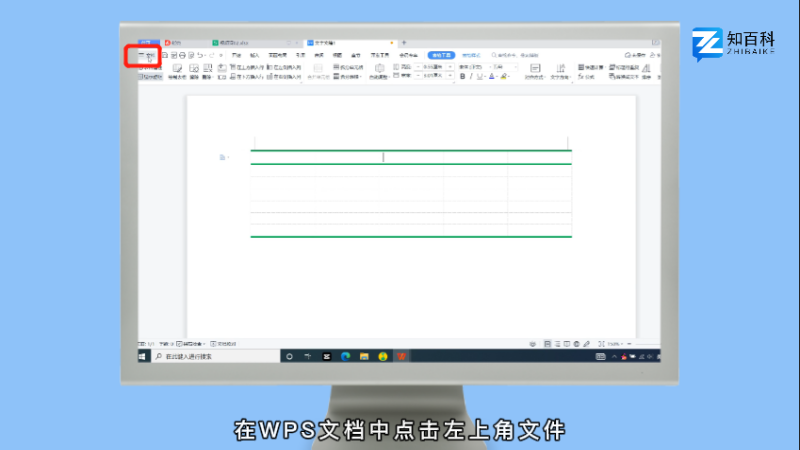This screenshot has width=800, height=450.
Task: Select the highlighted 表格工具 (Table Tools) tab
Action: (x=441, y=55)
